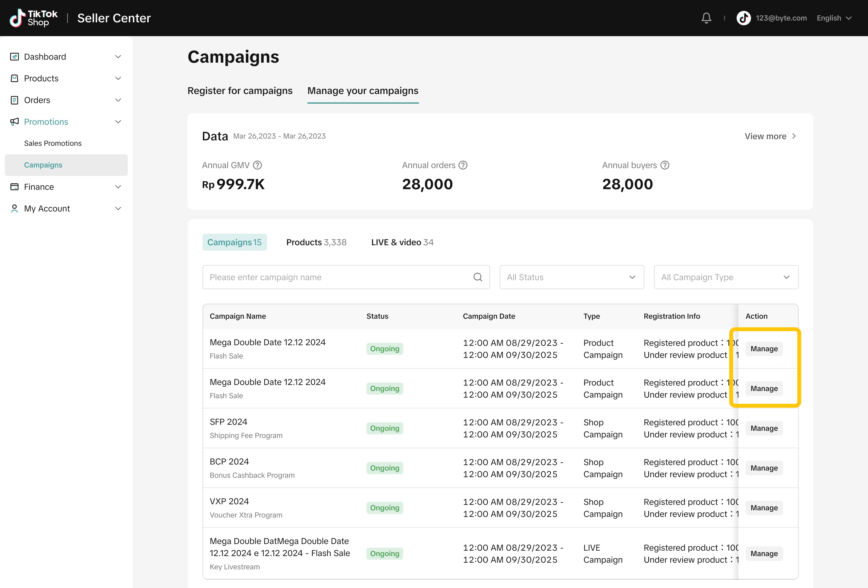Image resolution: width=868 pixels, height=588 pixels.
Task: Click the account avatar icon
Action: [x=743, y=18]
